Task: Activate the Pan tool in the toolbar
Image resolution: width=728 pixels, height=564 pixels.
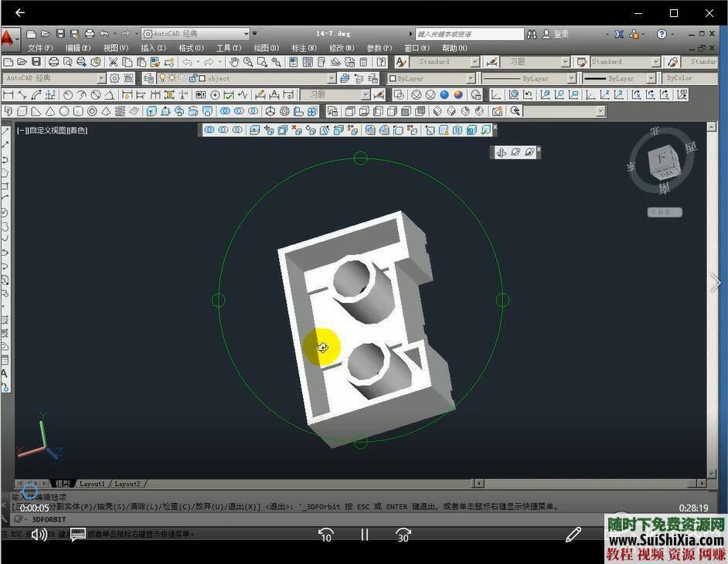Action: pyautogui.click(x=235, y=62)
